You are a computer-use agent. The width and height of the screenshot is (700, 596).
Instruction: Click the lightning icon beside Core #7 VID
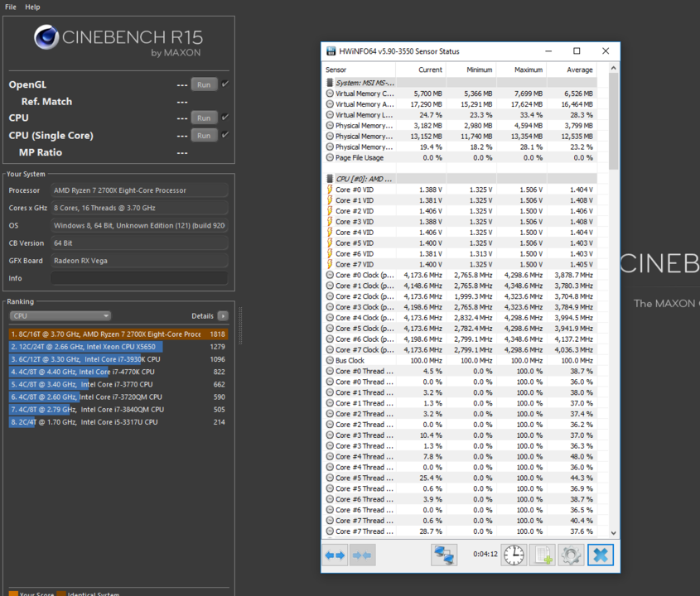[330, 265]
